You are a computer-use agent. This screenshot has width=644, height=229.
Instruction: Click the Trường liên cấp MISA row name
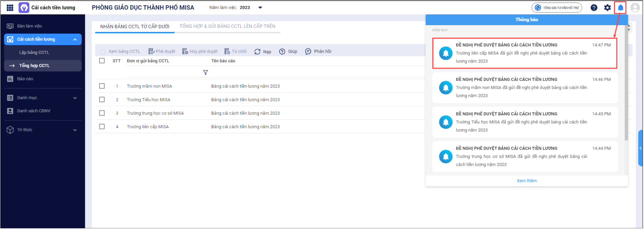[x=148, y=127]
